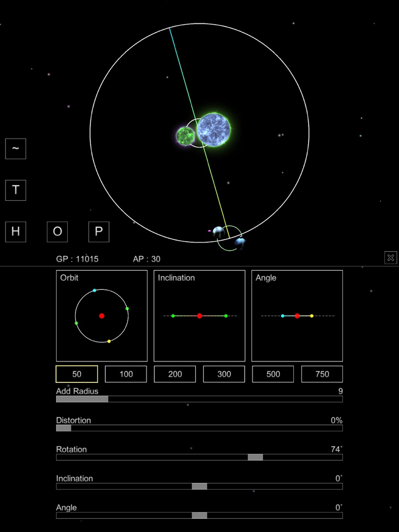399x532 pixels.
Task: Click the Add Radius value 9
Action: coord(340,391)
